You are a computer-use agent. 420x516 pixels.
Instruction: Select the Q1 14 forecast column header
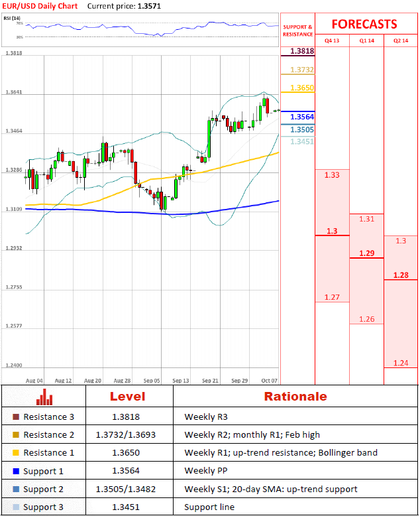pos(367,41)
